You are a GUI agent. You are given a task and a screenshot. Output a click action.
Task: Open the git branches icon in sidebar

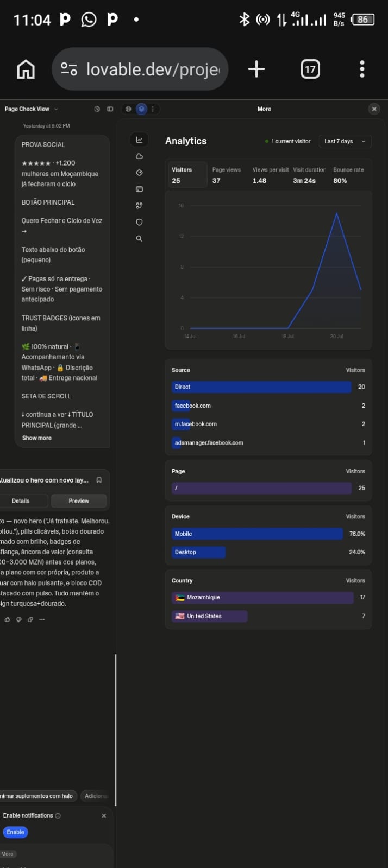(x=139, y=206)
